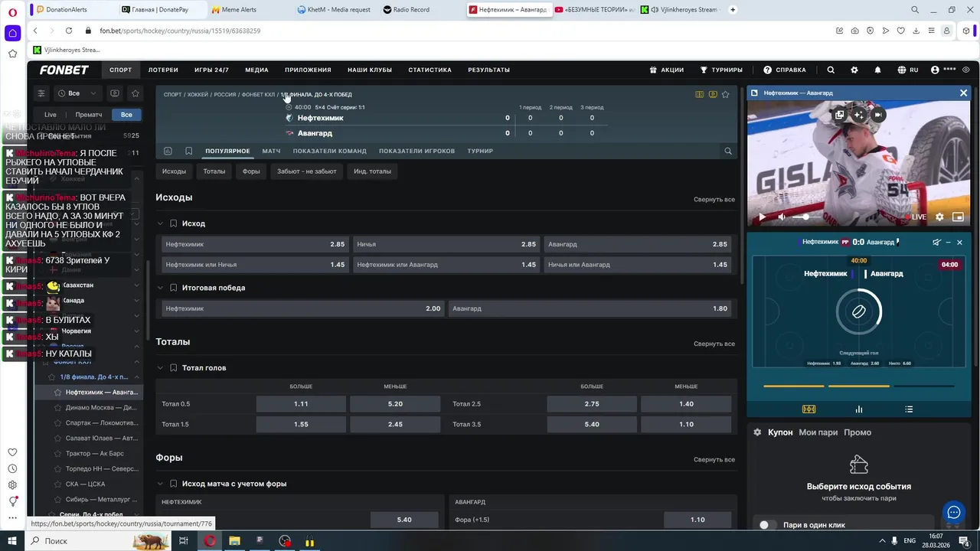
Task: Open Fonbet settings gear in header
Action: [x=854, y=70]
